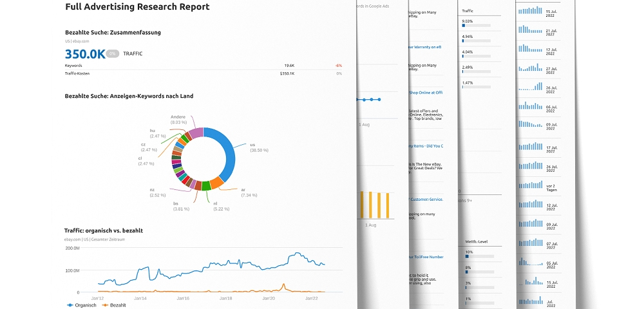Viewport: 644px width, 309px height.
Task: Click the Keywords row value 19.6K
Action: [x=289, y=65]
